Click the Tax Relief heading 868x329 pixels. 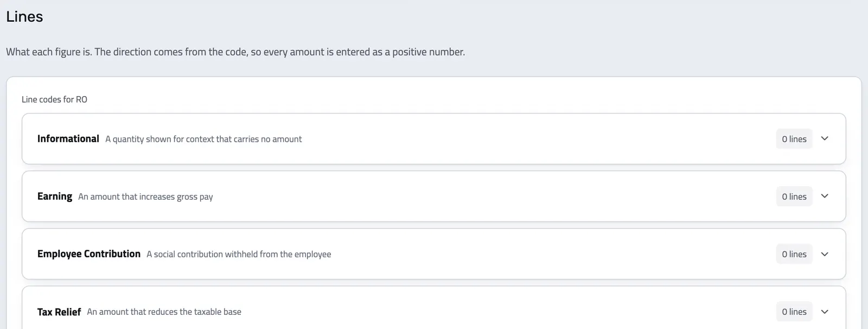coord(59,312)
